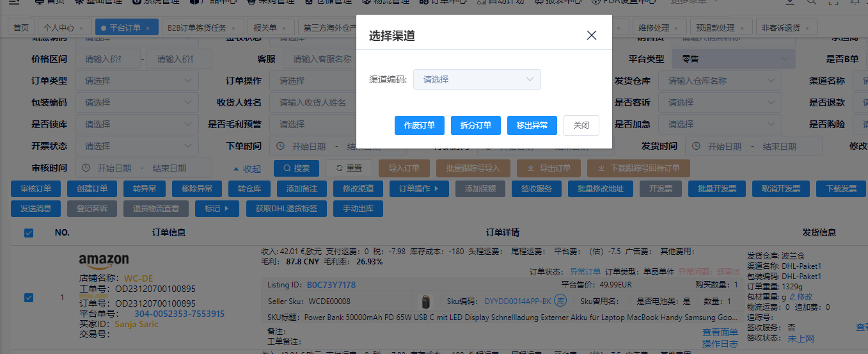The width and height of the screenshot is (868, 354).
Task: Collapse filters with the 收起 link
Action: tap(248, 169)
